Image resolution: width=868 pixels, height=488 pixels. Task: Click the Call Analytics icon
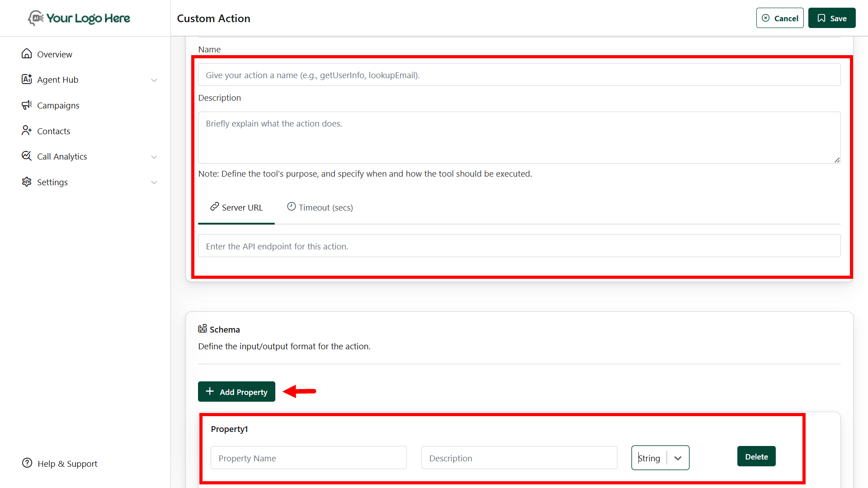coord(27,156)
